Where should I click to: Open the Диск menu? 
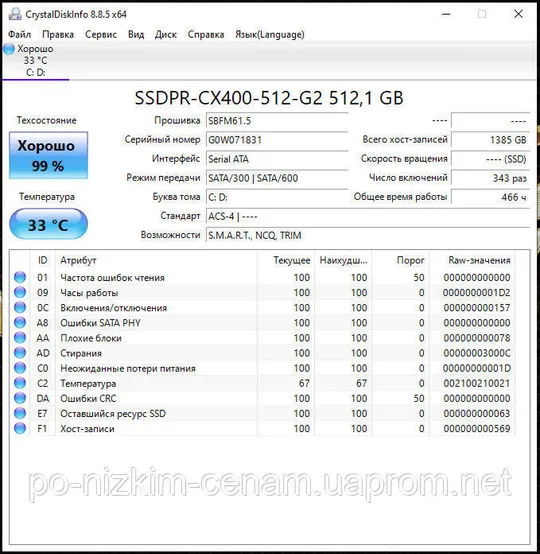click(x=166, y=34)
